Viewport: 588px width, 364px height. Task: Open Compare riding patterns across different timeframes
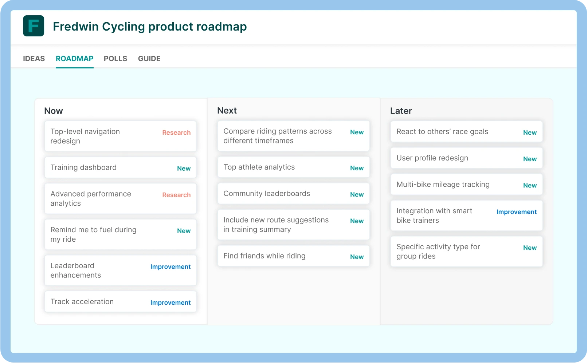click(293, 136)
